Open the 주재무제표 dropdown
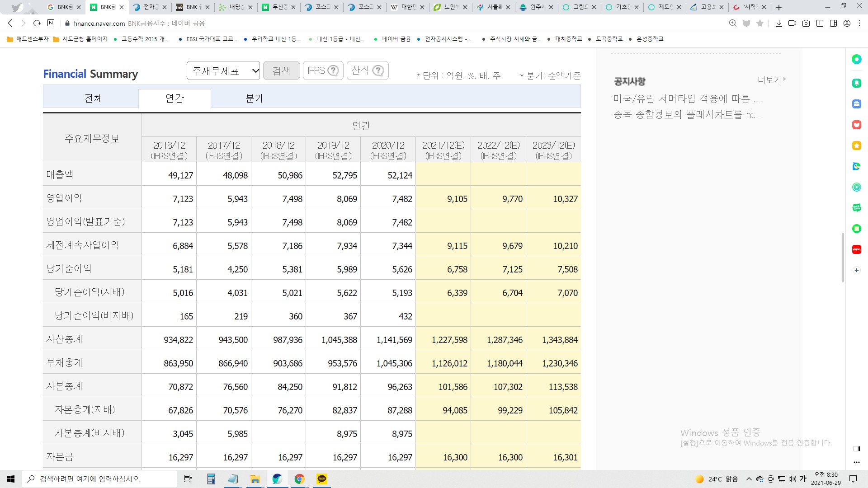Image resolution: width=868 pixels, height=488 pixels. tap(223, 70)
